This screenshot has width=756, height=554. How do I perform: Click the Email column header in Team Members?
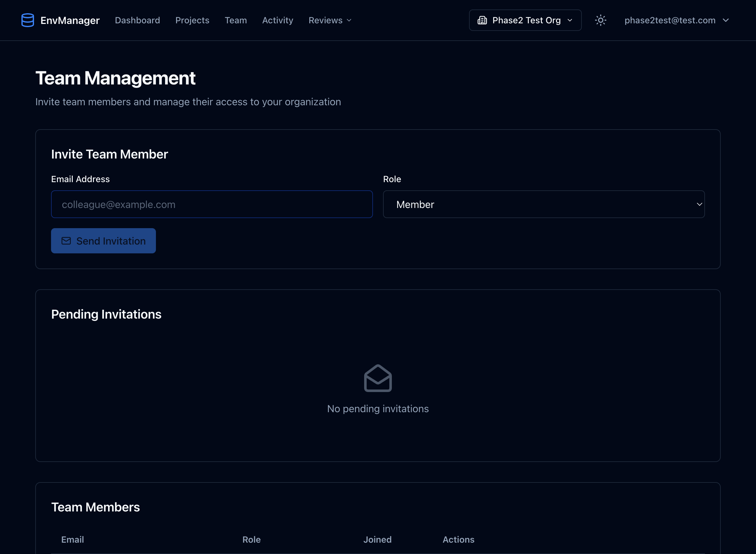click(x=72, y=540)
